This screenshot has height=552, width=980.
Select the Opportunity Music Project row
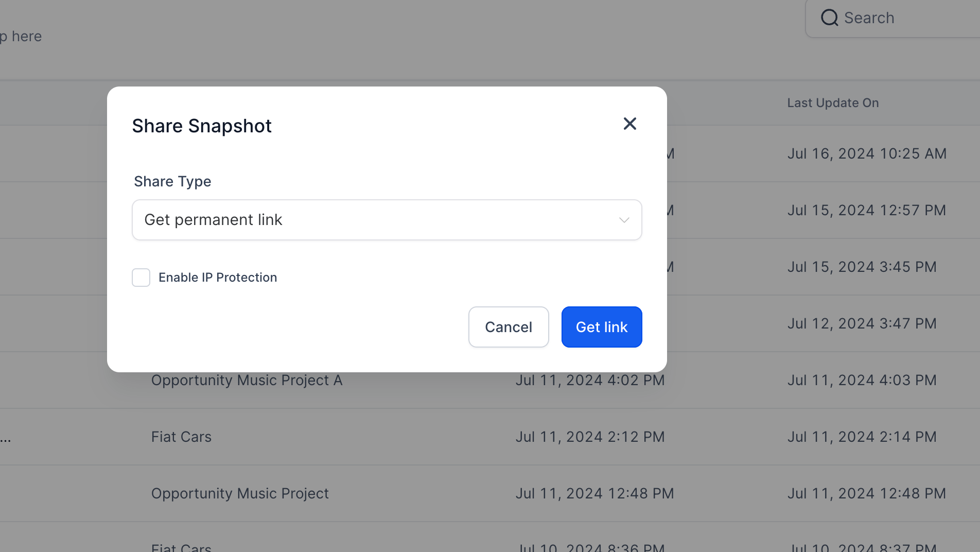coord(490,494)
